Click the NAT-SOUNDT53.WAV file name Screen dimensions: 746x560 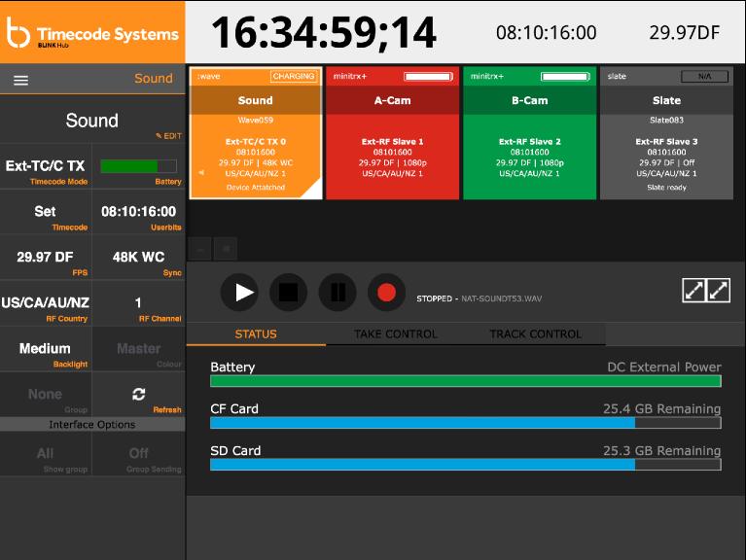coord(502,298)
